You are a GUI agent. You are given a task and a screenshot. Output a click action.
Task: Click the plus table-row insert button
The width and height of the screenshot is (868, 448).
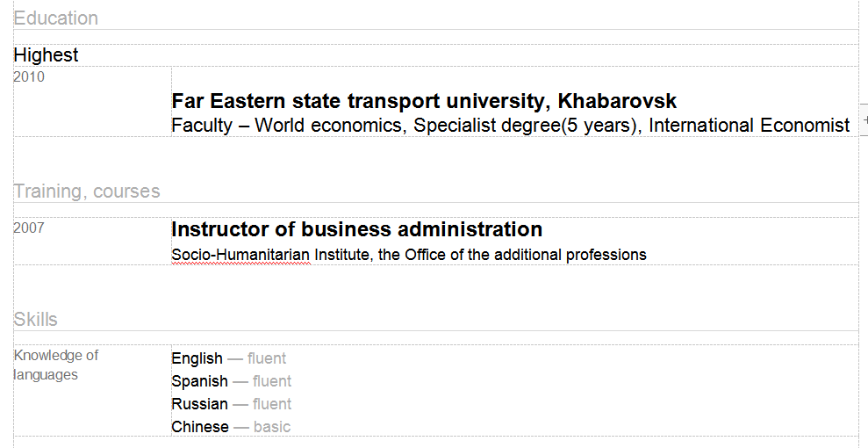(x=864, y=119)
